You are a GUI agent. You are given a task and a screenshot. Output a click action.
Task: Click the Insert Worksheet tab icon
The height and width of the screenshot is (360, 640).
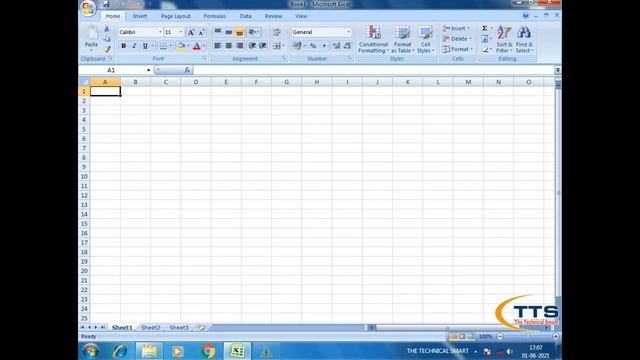(201, 327)
